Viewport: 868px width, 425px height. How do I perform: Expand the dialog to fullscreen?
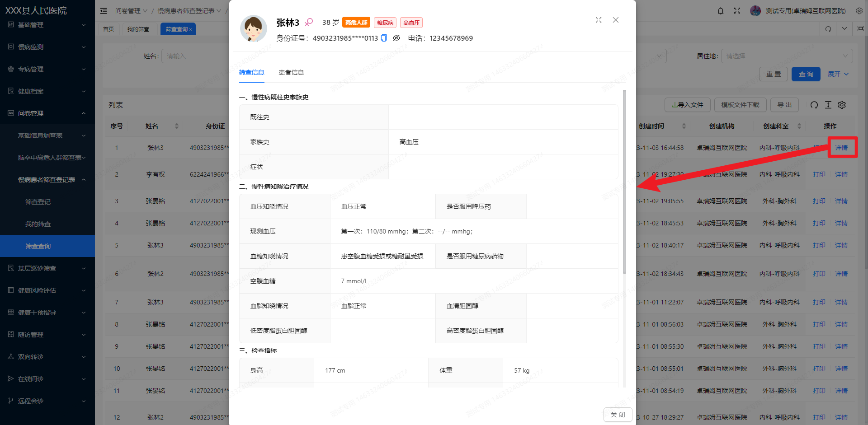point(599,20)
